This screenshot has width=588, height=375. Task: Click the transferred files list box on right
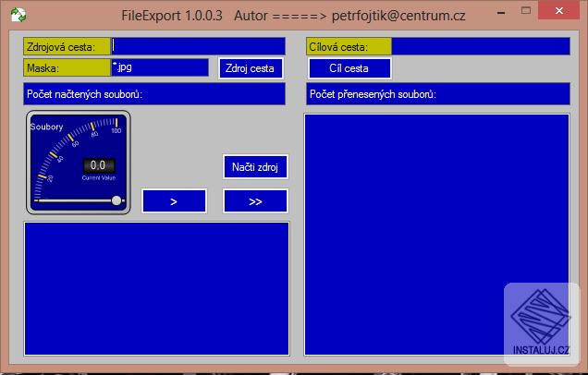437,235
